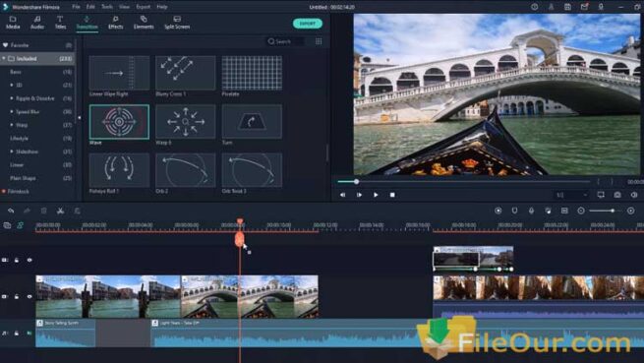Open the user account icon
Screen dimensions: 644x363
click(x=552, y=7)
